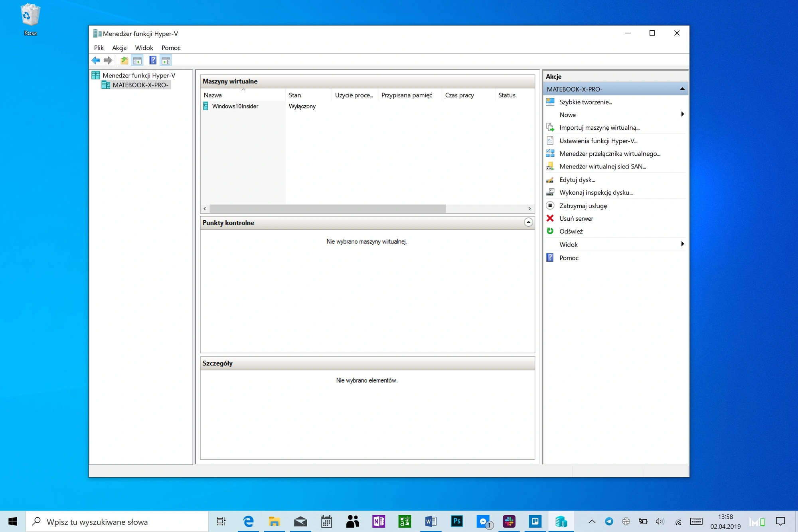The image size is (798, 532).
Task: Expand the Nowe submenu arrow
Action: tap(683, 114)
